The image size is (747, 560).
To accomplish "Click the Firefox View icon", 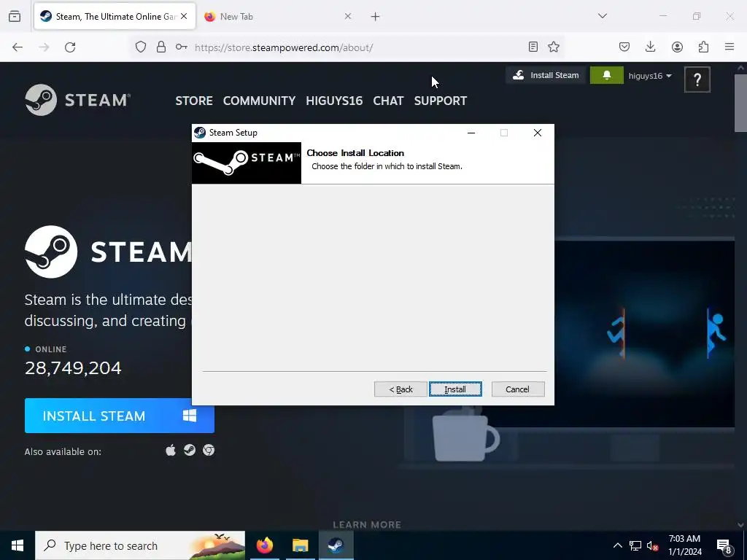I will [15, 16].
